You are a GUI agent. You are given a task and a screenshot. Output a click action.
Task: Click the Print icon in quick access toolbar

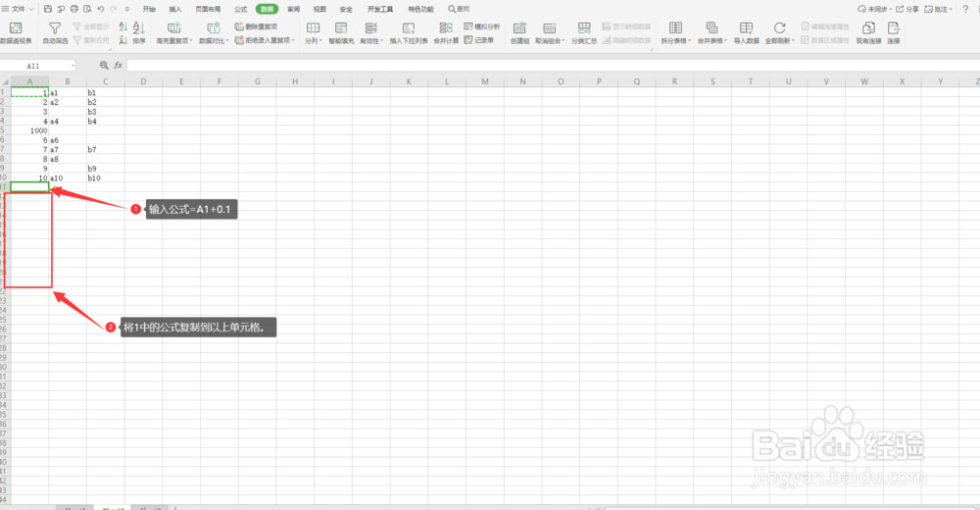click(x=74, y=9)
